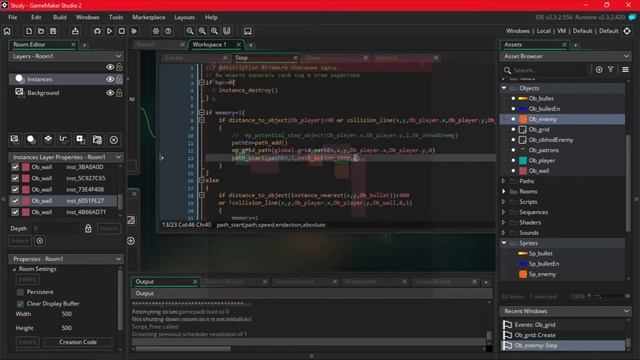
Task: Open the Start Page home icon
Action: point(7,31)
